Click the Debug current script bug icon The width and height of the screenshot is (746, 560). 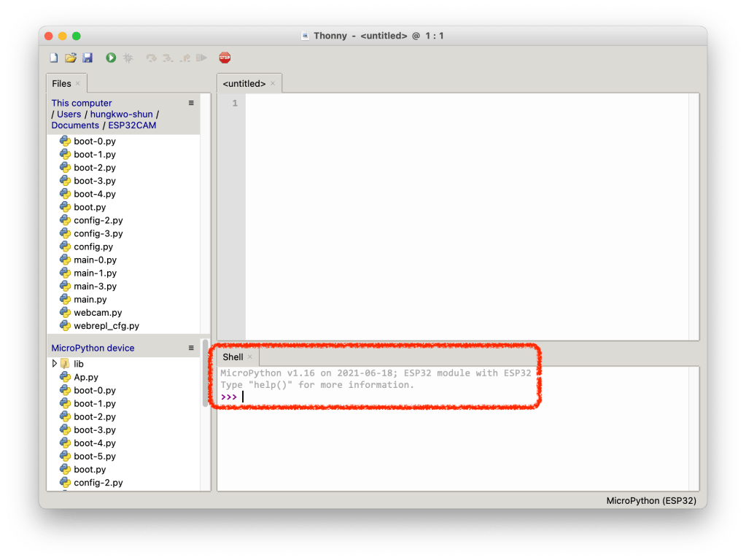pyautogui.click(x=128, y=58)
